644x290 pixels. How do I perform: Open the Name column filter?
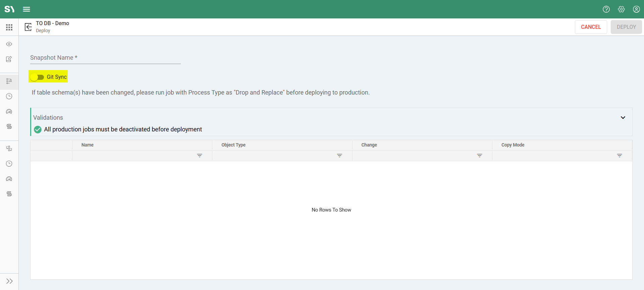[200, 156]
